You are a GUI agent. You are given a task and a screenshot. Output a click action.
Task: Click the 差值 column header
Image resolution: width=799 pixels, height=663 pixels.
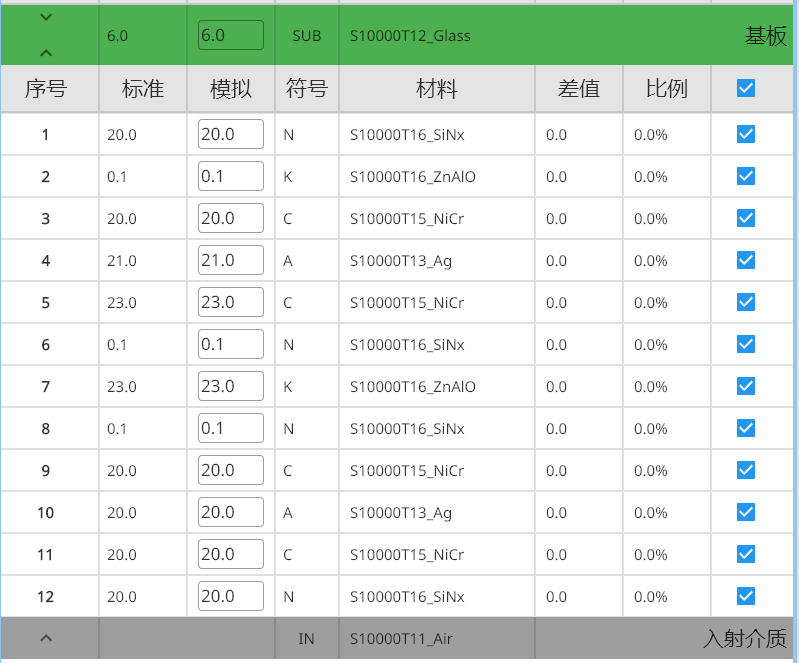579,89
